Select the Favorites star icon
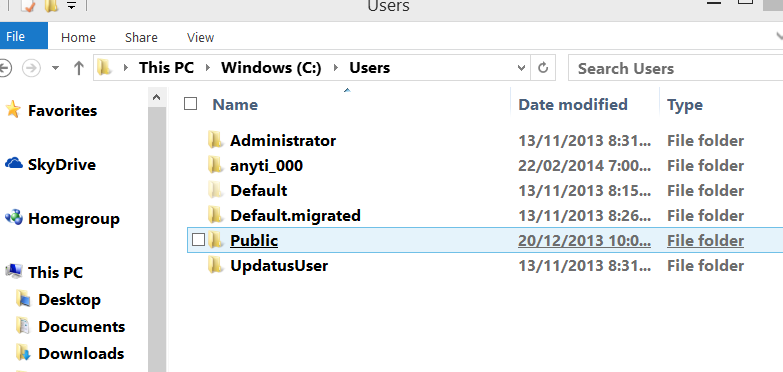This screenshot has width=783, height=372. coord(13,109)
